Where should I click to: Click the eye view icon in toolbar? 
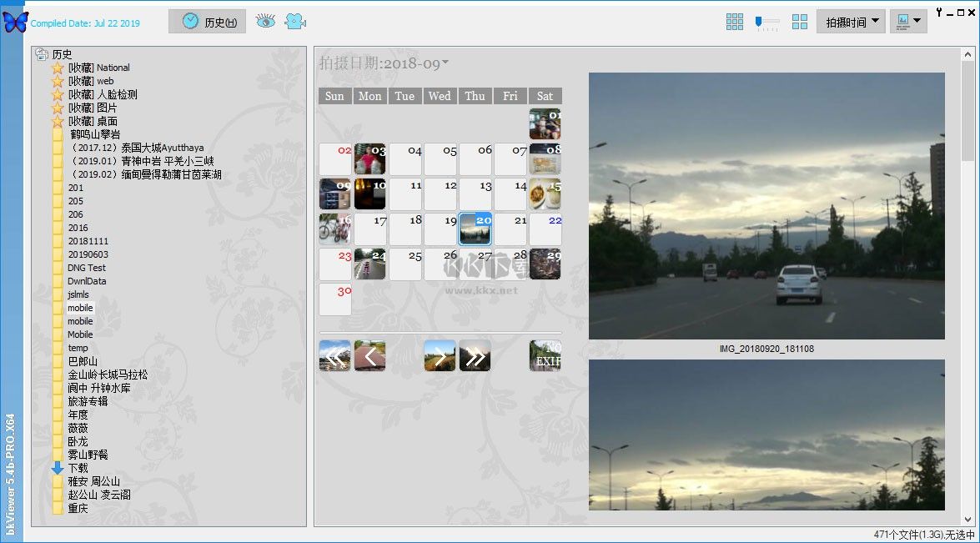tap(265, 22)
